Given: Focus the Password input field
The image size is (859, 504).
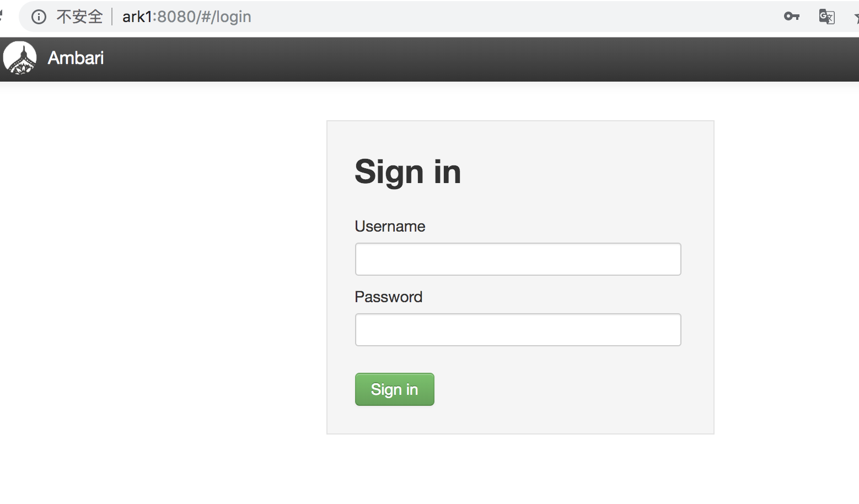Looking at the screenshot, I should (518, 330).
